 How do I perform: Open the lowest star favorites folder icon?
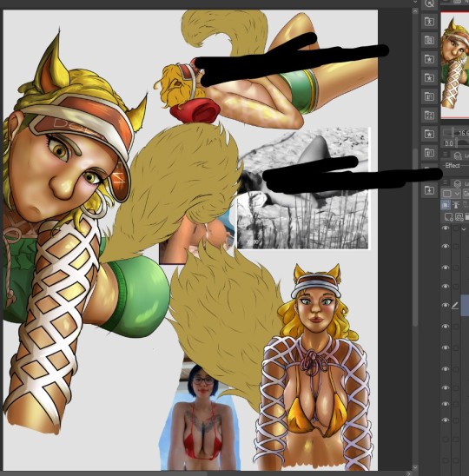[429, 134]
